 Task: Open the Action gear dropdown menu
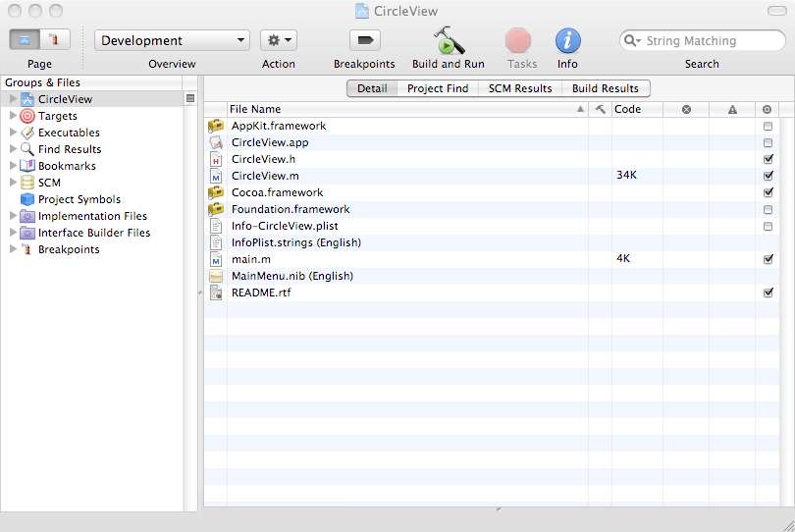coord(279,40)
